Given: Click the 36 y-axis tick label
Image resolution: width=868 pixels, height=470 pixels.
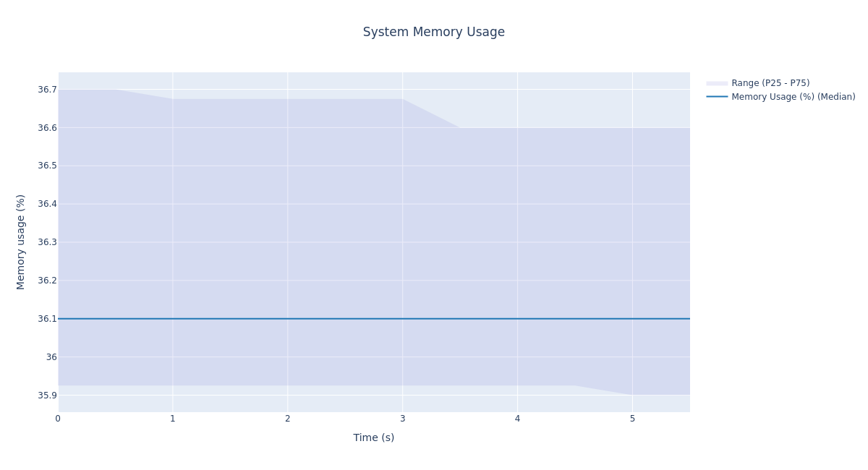Looking at the screenshot, I should tap(51, 357).
